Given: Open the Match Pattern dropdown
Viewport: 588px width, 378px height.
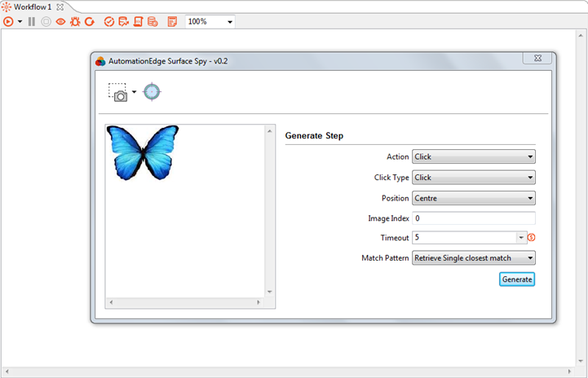Looking at the screenshot, I should [x=474, y=257].
